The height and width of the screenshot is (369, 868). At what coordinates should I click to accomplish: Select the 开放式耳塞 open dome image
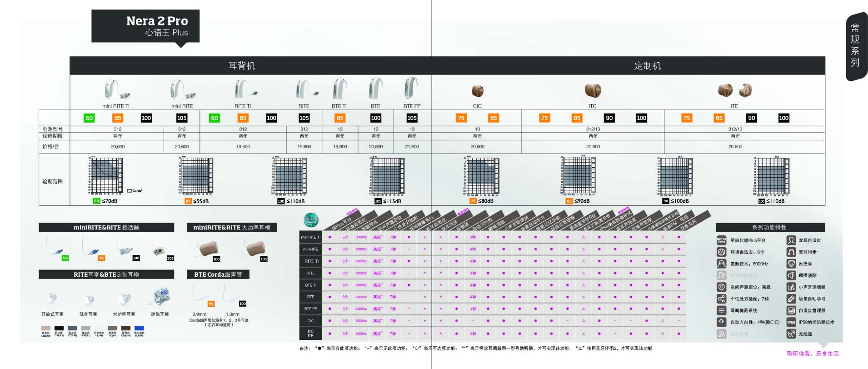tap(52, 299)
